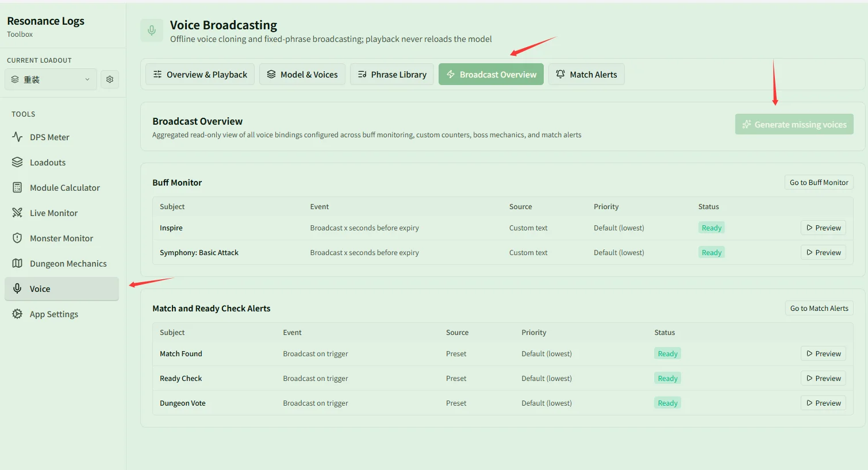Click the Module Calculator icon

pyautogui.click(x=17, y=187)
